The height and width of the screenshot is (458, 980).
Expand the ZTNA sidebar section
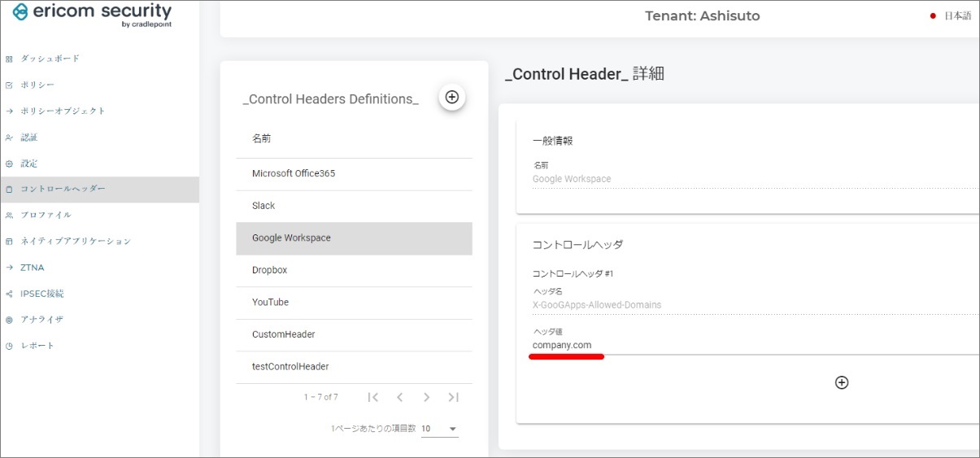coord(33,267)
